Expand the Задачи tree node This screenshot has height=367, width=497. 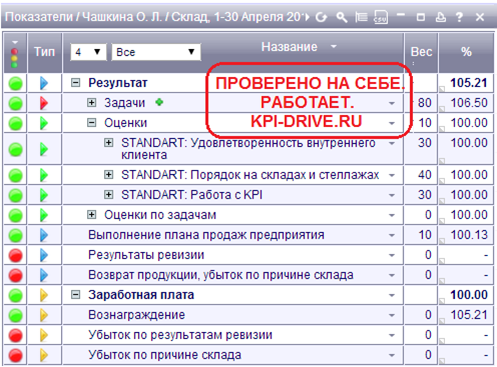tap(92, 102)
